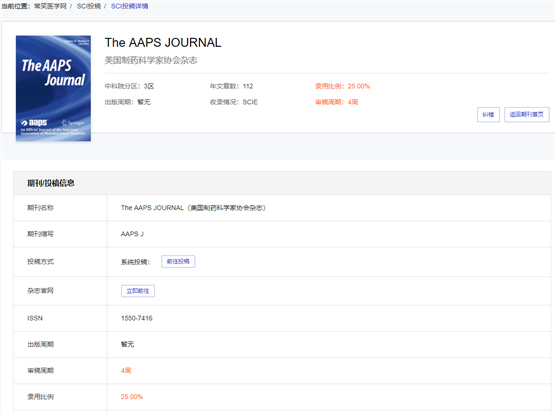555x414 pixels.
Task: Click 立即前往 journal website button
Action: [x=138, y=291]
